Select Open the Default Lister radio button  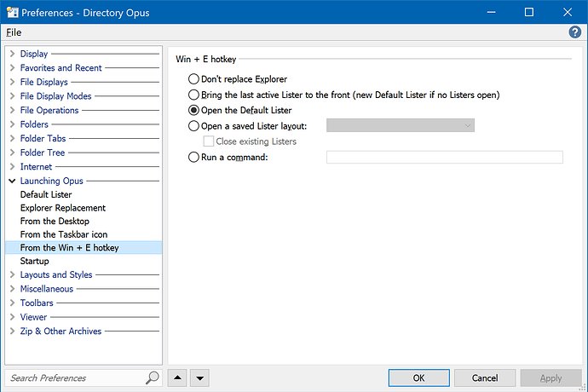point(193,110)
